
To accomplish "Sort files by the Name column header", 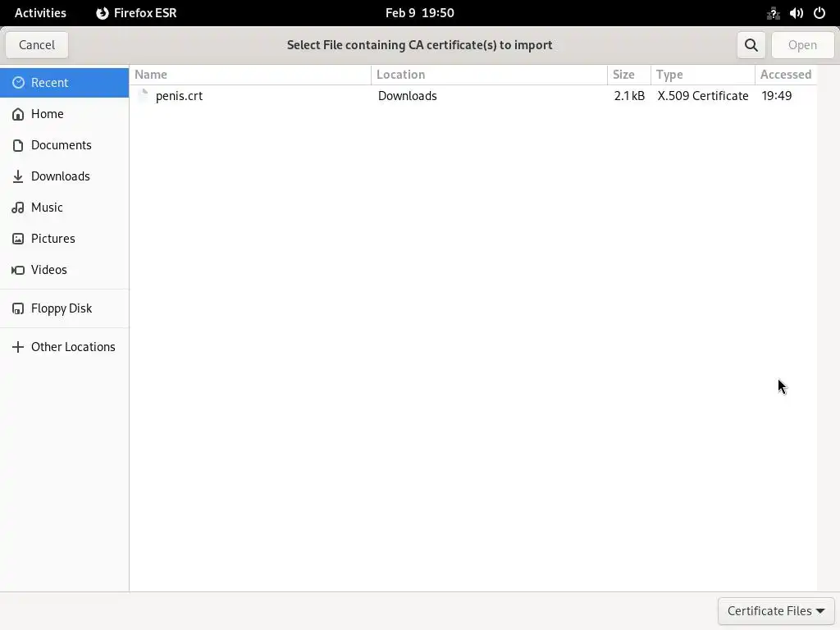I will pyautogui.click(x=250, y=75).
